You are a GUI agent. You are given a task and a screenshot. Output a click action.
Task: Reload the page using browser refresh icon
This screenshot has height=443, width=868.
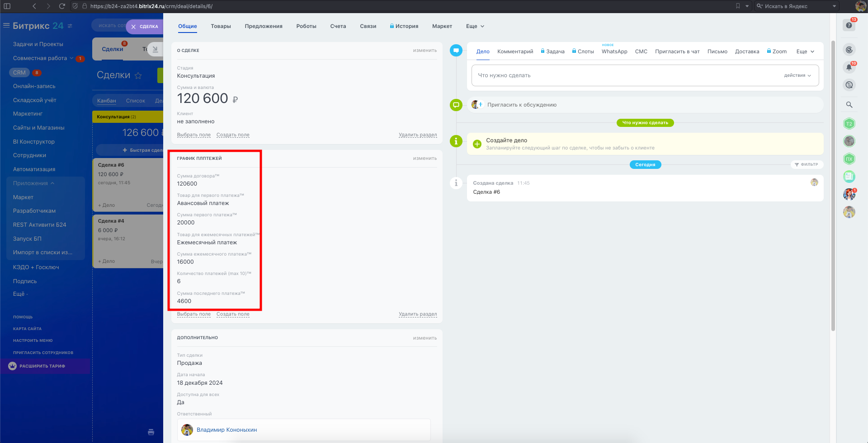(62, 6)
